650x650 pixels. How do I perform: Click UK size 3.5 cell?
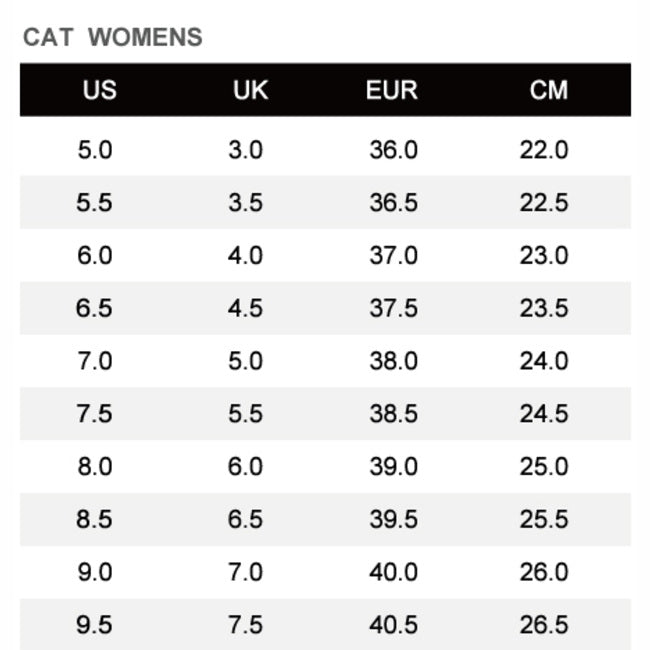[245, 203]
